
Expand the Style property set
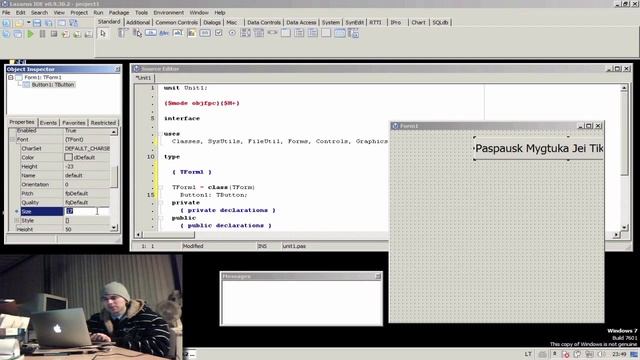click(17, 220)
